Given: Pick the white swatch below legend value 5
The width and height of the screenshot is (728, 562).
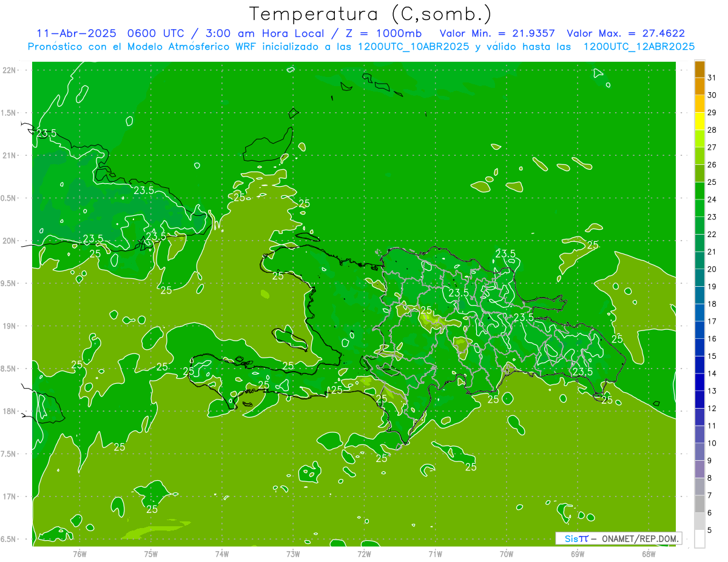Looking at the screenshot, I should pyautogui.click(x=699, y=539).
